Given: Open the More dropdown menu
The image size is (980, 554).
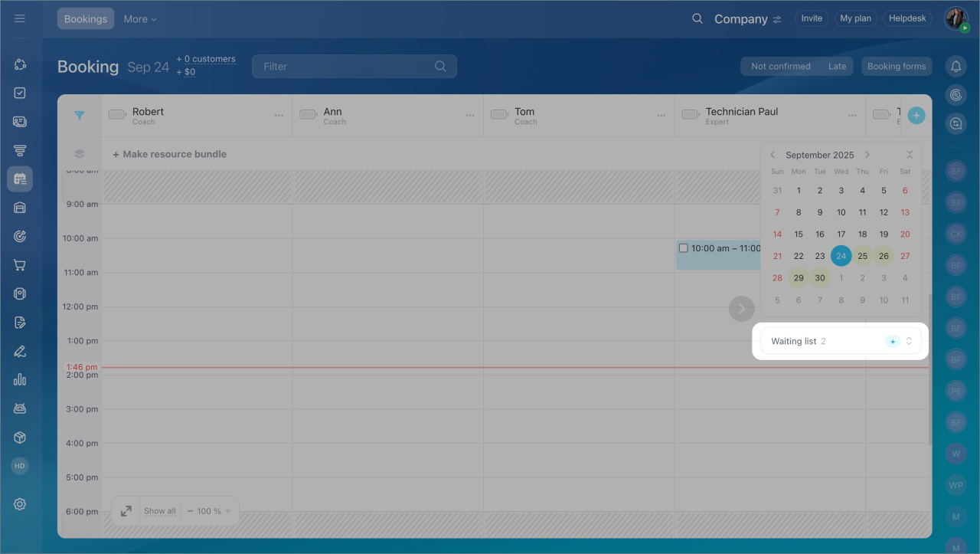Looking at the screenshot, I should [140, 19].
